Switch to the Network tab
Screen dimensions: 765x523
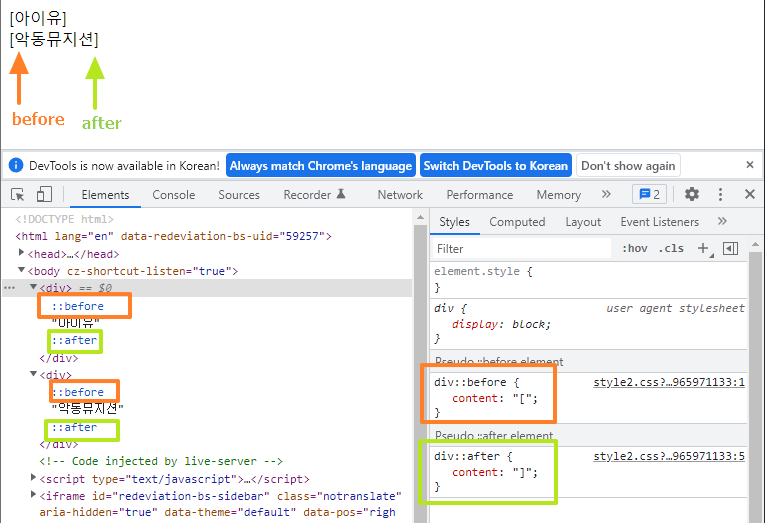(400, 195)
